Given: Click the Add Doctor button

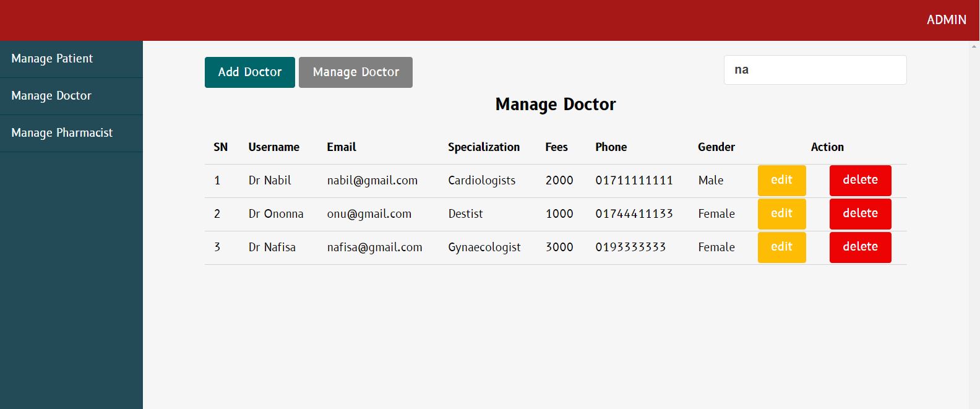Looking at the screenshot, I should click(x=250, y=72).
